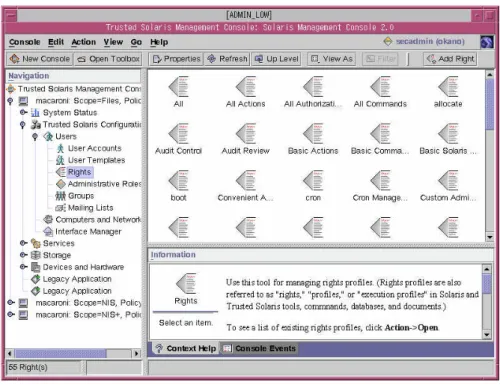Expand the Devices and Hardware node

pyautogui.click(x=23, y=267)
